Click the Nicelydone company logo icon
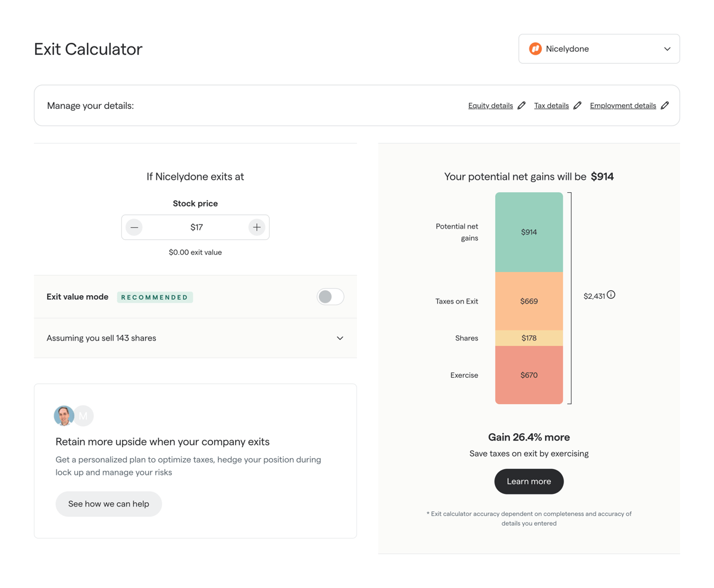Image resolution: width=714 pixels, height=588 pixels. 535,48
